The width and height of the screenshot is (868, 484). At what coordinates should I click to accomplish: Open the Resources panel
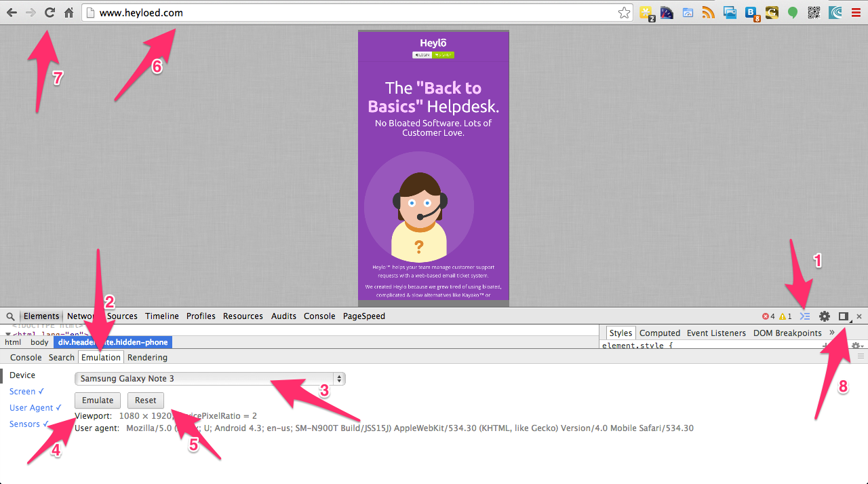[x=243, y=316]
